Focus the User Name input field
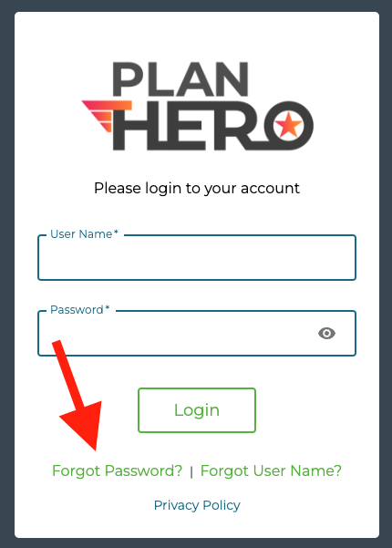Viewport: 392px width, 548px height. 197,257
